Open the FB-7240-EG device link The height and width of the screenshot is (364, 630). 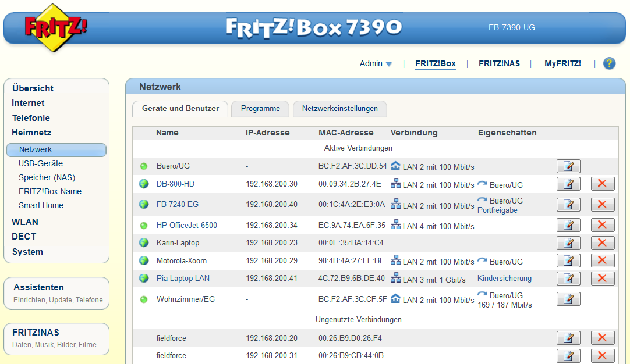[178, 205]
